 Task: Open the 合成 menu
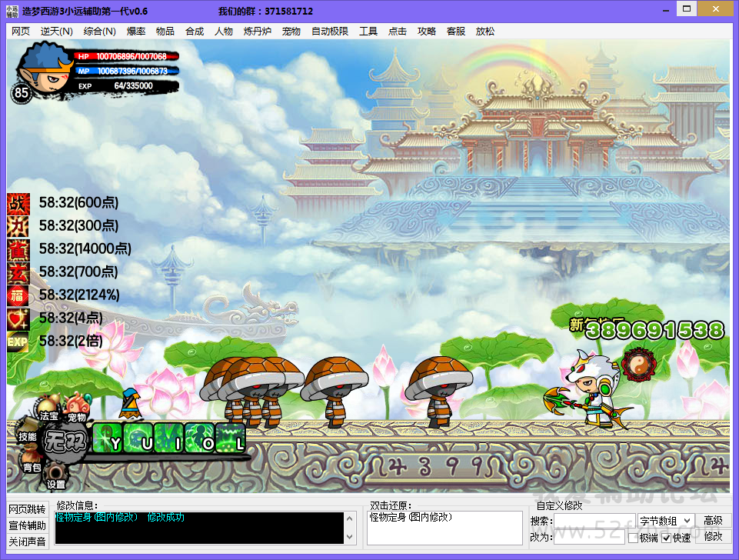point(195,32)
